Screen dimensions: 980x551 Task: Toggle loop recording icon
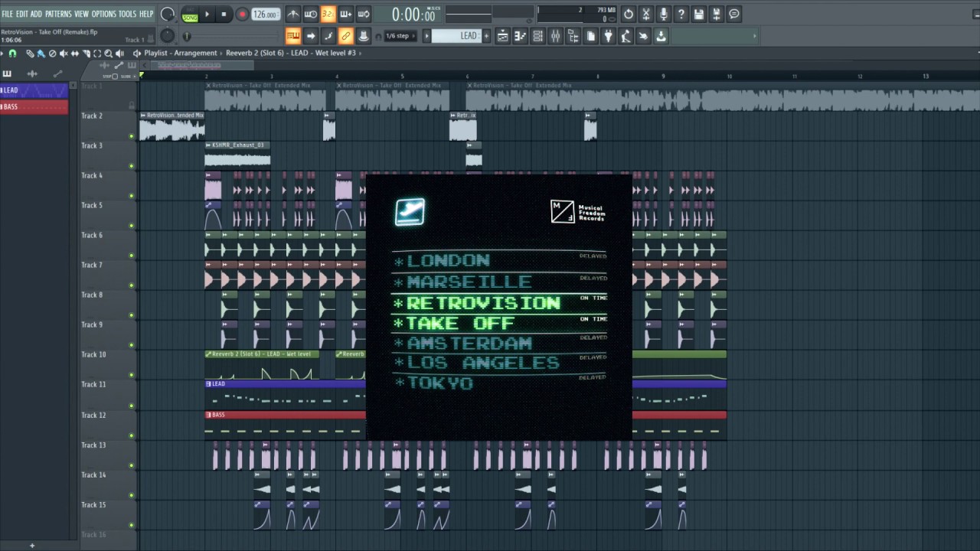pos(364,14)
